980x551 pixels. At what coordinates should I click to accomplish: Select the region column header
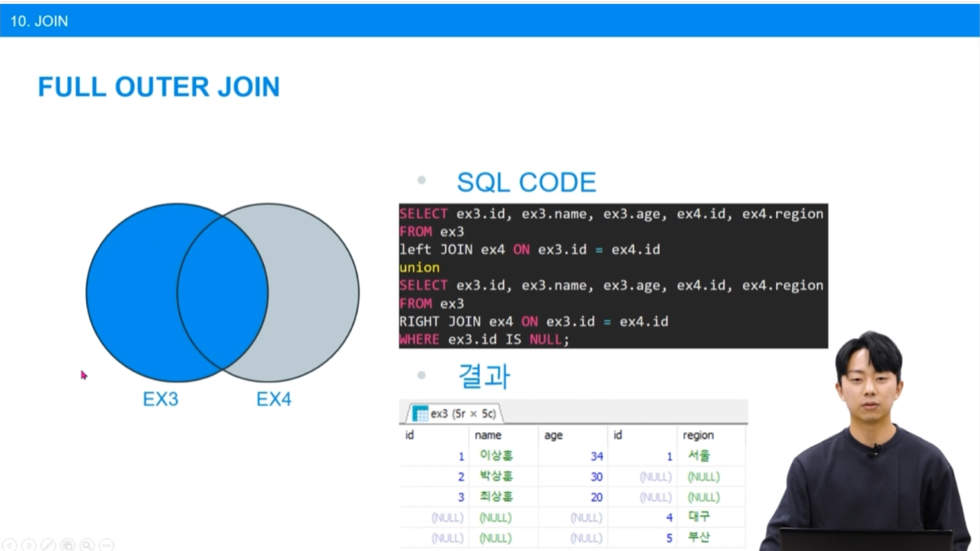coord(698,435)
